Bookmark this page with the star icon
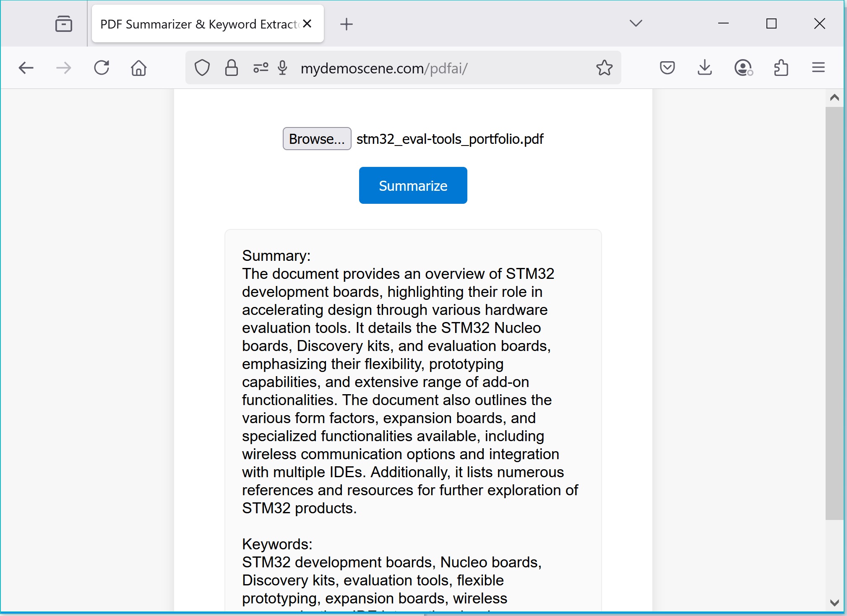Screen dimensions: 847x616 tap(604, 68)
